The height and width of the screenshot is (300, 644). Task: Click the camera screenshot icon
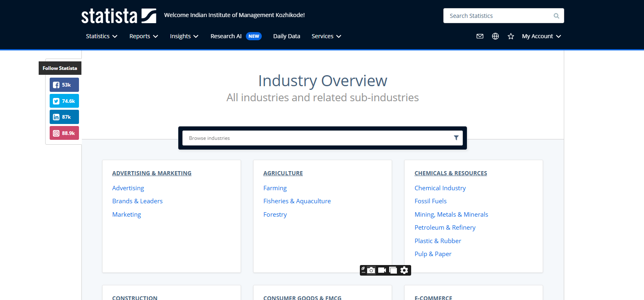point(371,270)
